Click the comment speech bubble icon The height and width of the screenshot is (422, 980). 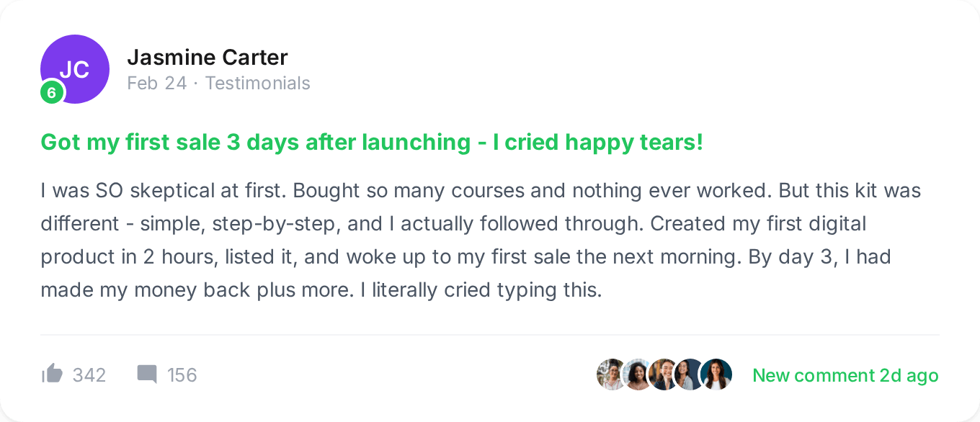[x=147, y=374]
